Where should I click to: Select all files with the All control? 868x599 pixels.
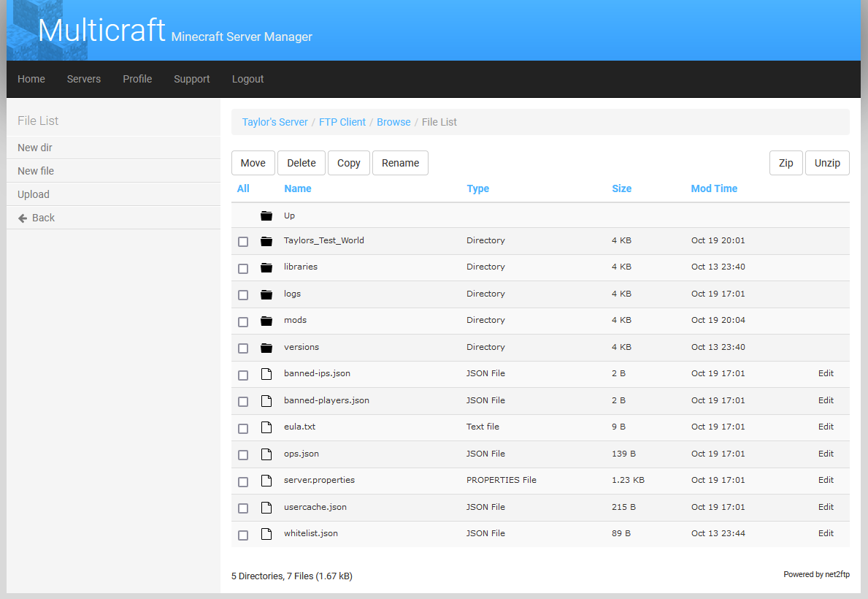point(243,188)
